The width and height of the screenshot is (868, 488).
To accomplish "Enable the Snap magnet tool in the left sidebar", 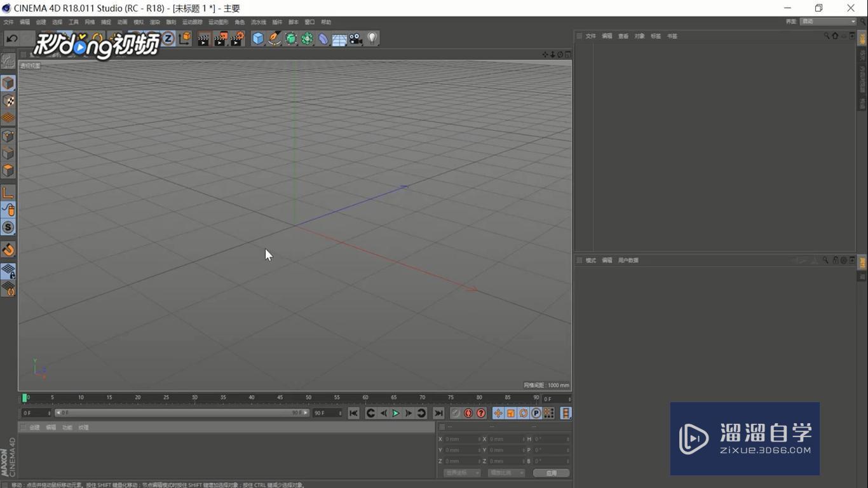I will pyautogui.click(x=8, y=250).
